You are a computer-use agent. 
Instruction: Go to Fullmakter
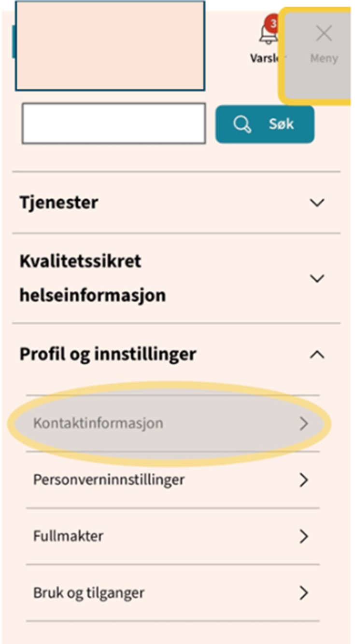(x=68, y=536)
